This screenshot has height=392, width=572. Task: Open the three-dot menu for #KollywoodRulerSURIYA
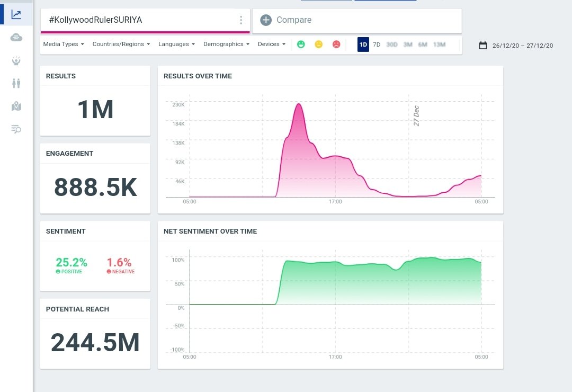point(241,20)
